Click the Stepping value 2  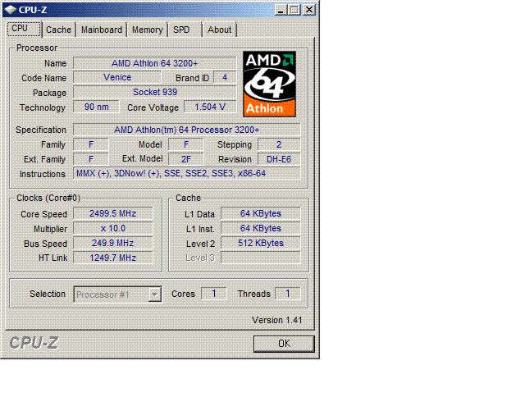(279, 144)
